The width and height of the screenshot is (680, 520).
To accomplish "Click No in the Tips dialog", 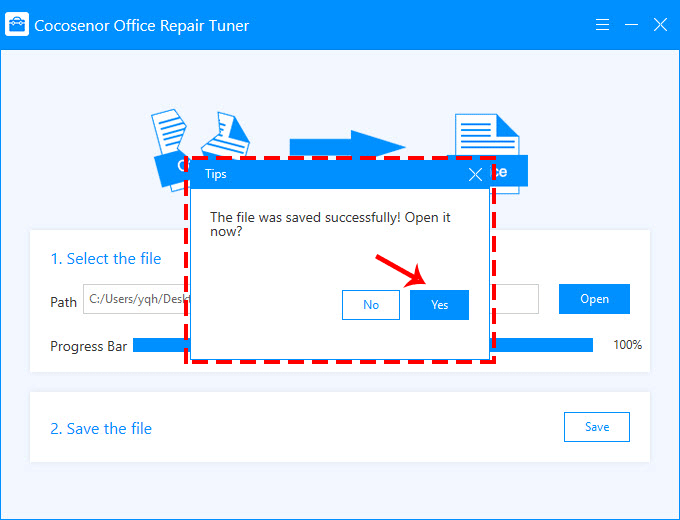I will 371,305.
